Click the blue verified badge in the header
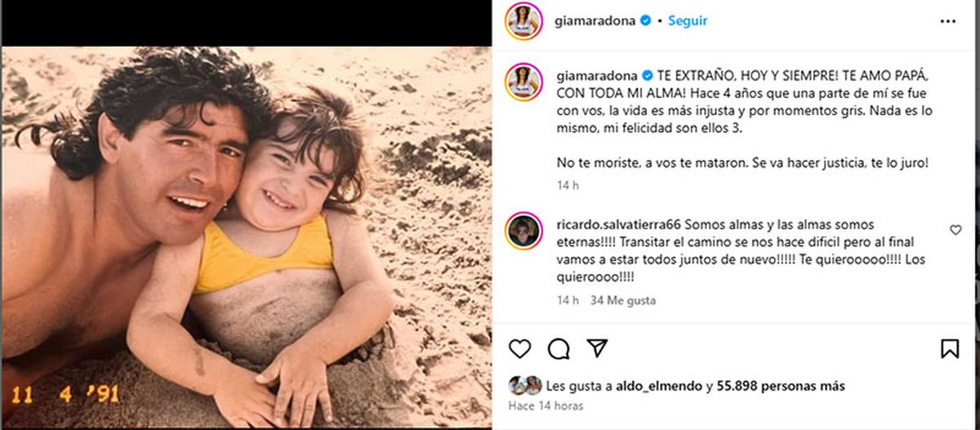Screen dimensions: 980x430 [x=645, y=21]
